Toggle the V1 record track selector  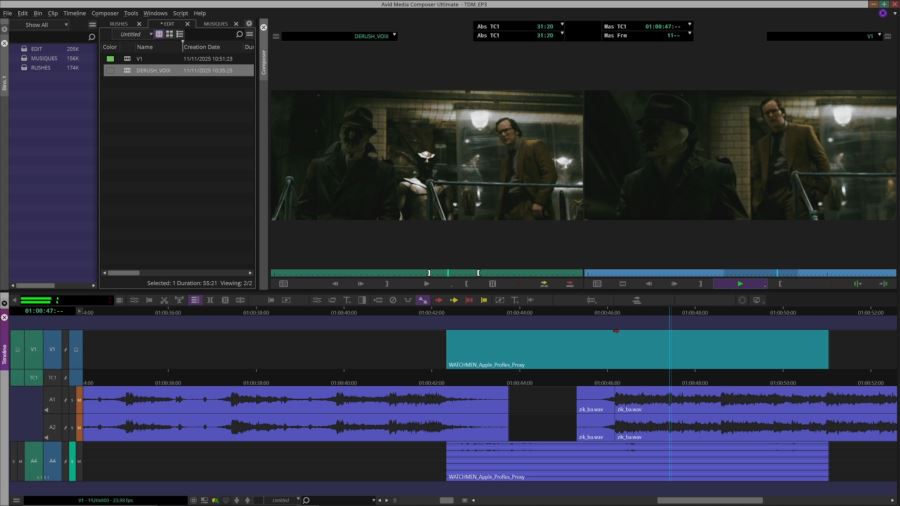(x=53, y=349)
